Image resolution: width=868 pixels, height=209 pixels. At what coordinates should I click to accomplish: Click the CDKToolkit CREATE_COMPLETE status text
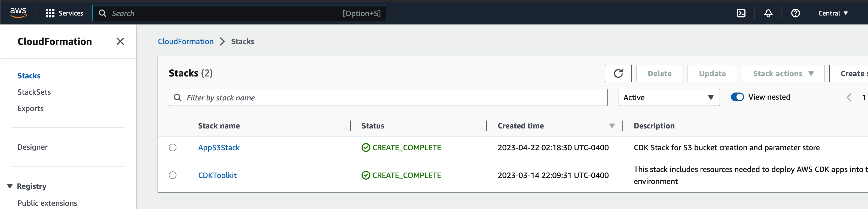pos(407,175)
